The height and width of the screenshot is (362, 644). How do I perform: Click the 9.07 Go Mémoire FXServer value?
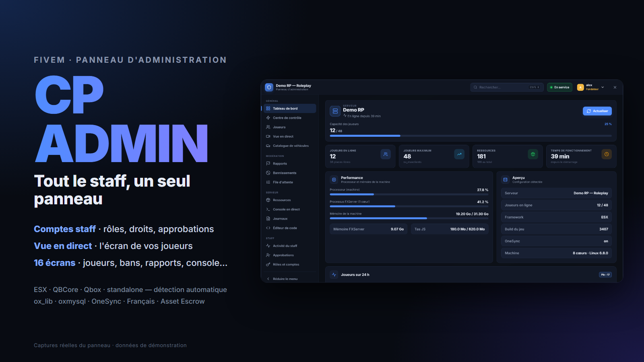[397, 229]
